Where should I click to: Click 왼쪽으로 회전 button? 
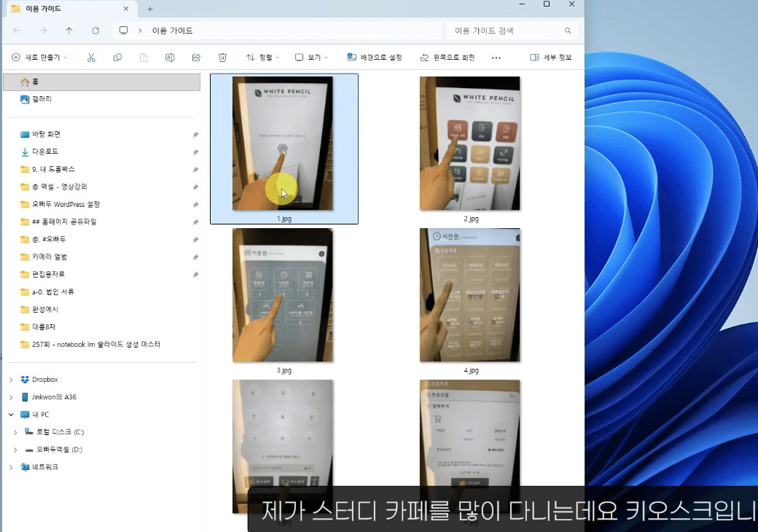pos(448,58)
